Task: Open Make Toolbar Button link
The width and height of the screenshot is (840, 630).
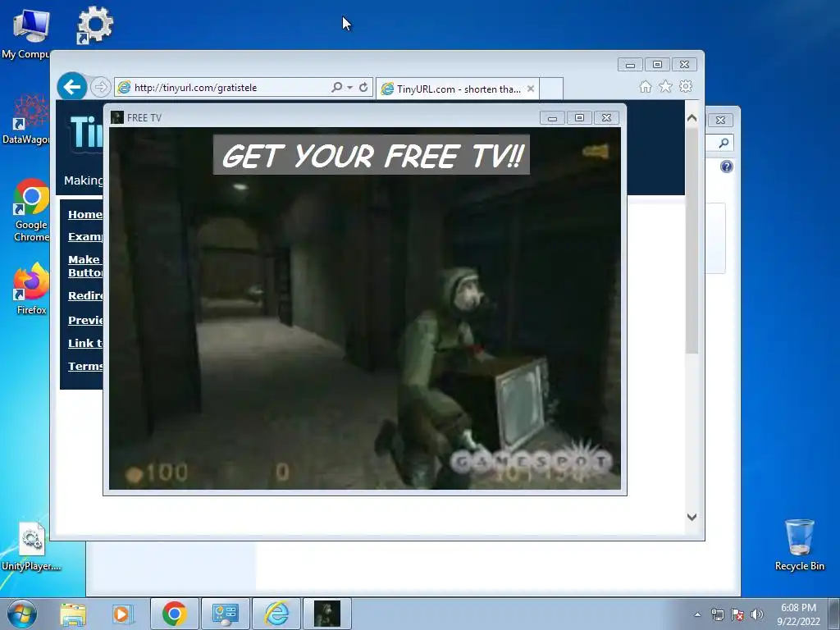Action: click(85, 266)
